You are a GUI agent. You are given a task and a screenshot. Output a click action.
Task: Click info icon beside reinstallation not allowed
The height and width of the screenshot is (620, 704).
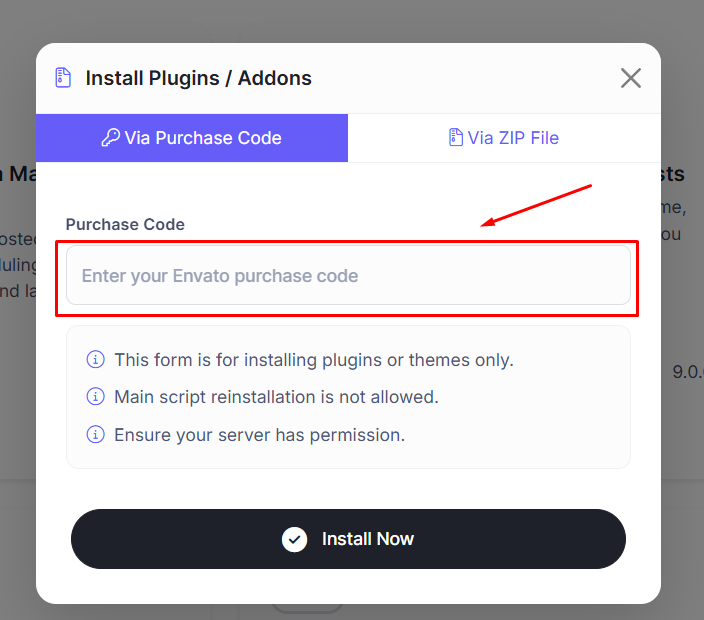point(96,397)
